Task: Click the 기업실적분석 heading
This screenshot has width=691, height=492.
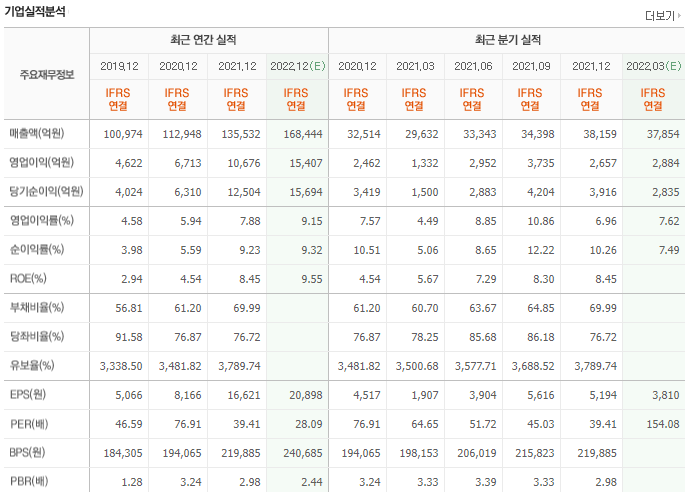Action: coord(35,11)
